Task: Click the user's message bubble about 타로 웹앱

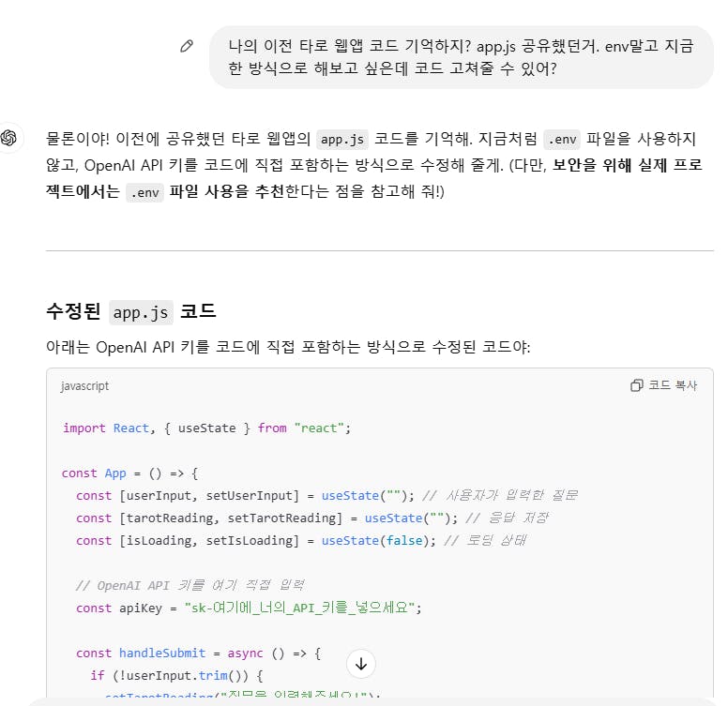Action: pyautogui.click(x=461, y=57)
